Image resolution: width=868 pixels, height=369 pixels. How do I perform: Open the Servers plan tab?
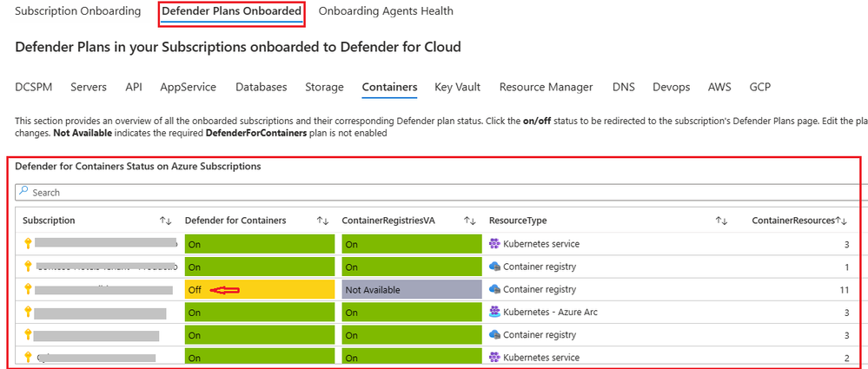(89, 87)
